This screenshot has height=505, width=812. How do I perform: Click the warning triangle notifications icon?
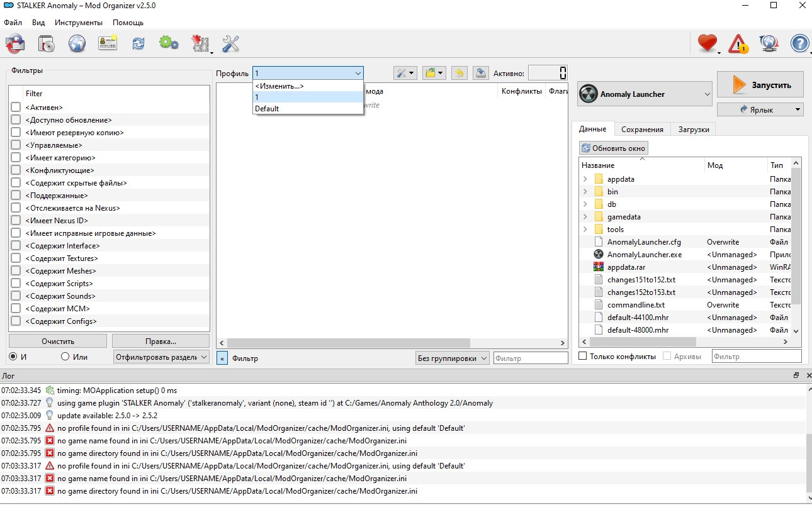point(738,43)
